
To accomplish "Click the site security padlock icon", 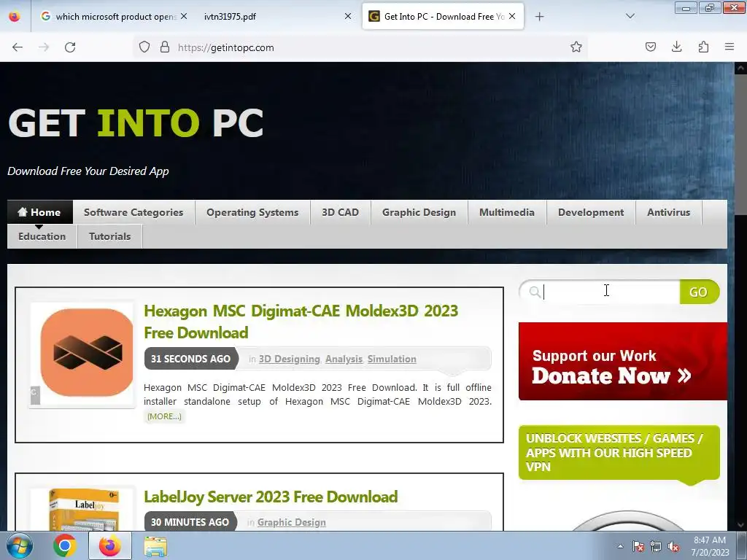I will (165, 47).
